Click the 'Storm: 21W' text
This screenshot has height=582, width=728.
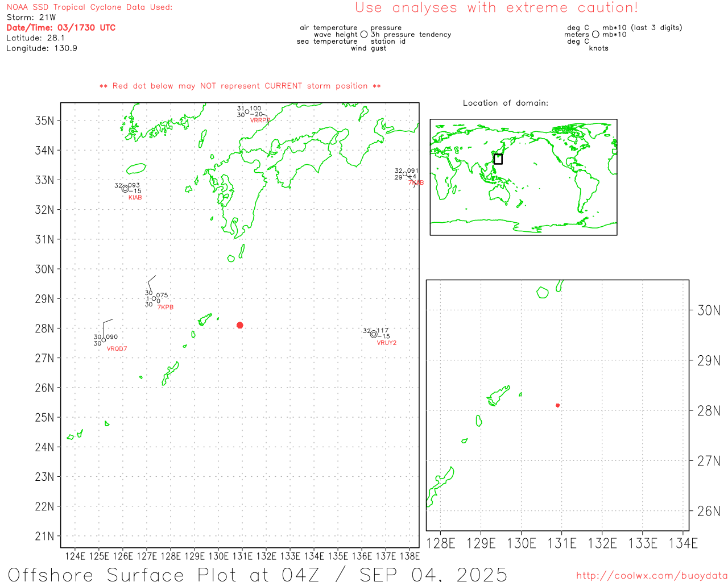click(31, 18)
